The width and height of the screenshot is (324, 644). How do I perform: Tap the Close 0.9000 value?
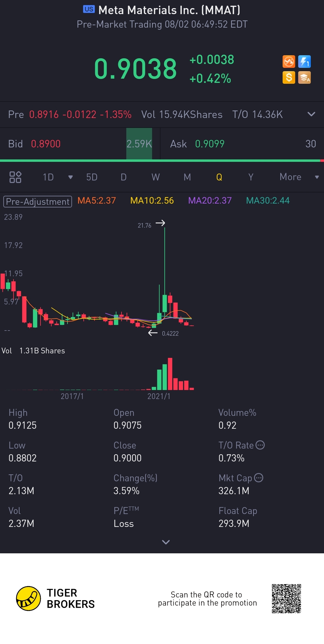tap(127, 458)
